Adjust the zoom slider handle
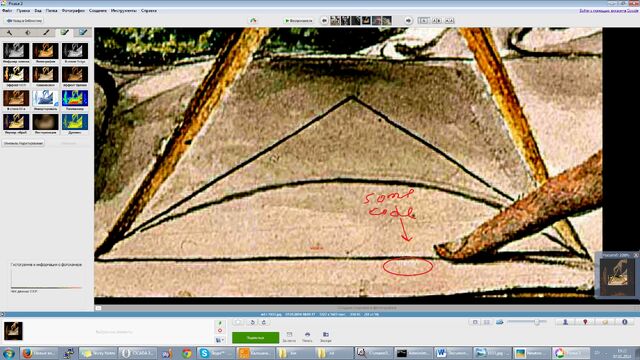This screenshot has width=640, height=360. 537,322
